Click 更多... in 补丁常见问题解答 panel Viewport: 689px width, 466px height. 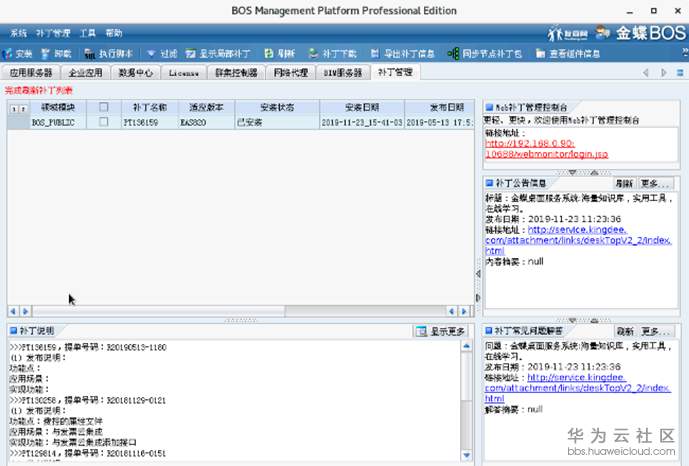655,331
